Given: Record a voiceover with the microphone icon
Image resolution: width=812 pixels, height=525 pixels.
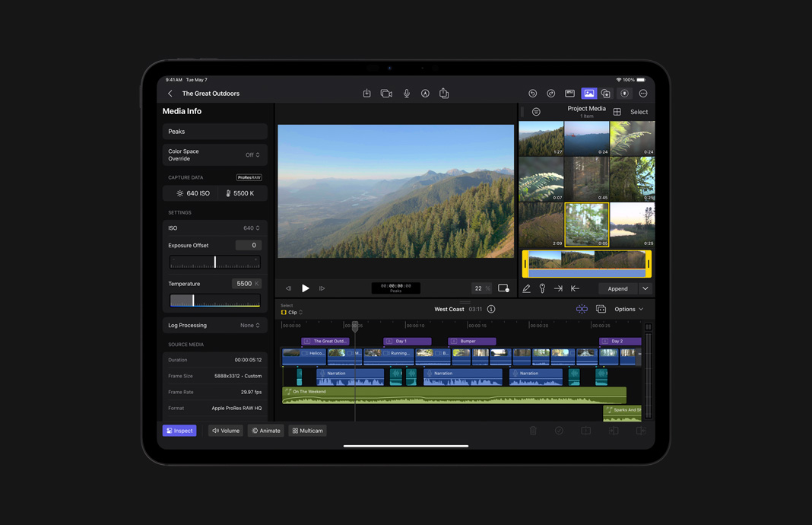Looking at the screenshot, I should tap(406, 93).
